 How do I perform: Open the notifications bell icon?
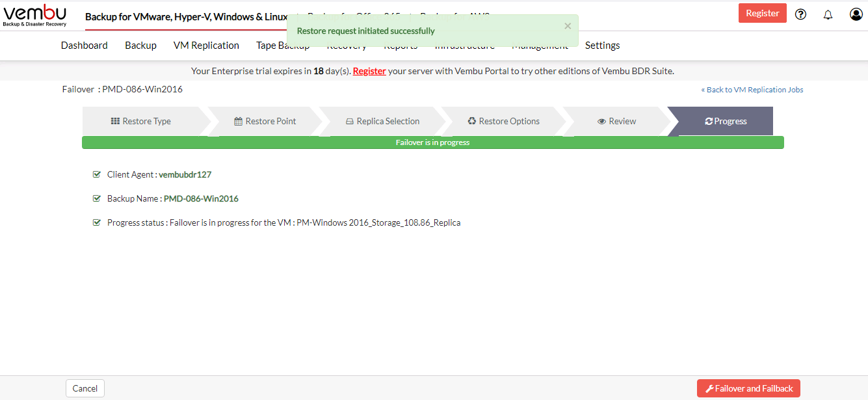[828, 14]
